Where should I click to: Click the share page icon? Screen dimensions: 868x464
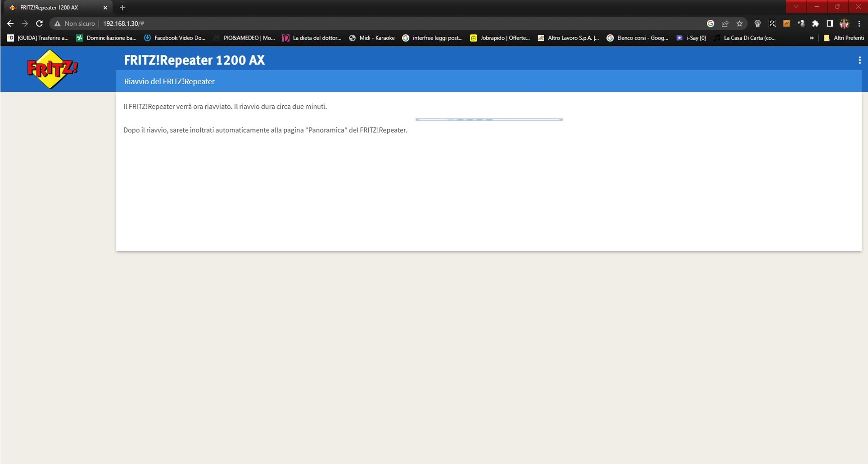pos(725,23)
